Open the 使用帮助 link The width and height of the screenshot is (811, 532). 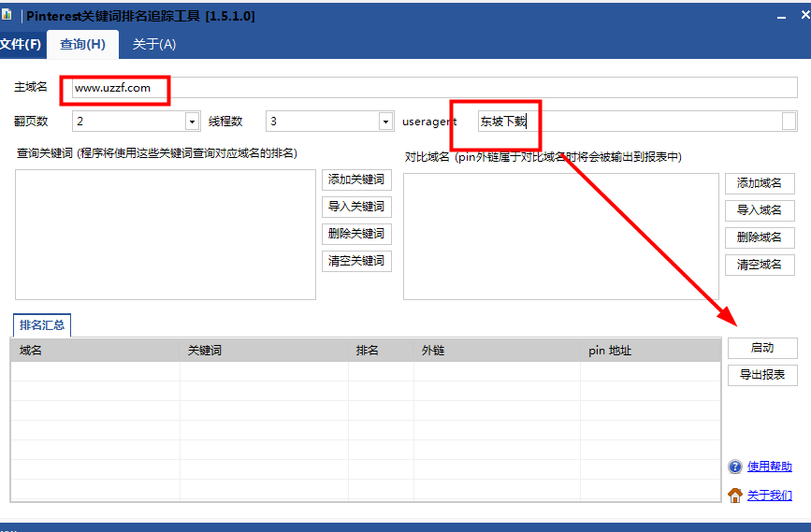tap(770, 467)
